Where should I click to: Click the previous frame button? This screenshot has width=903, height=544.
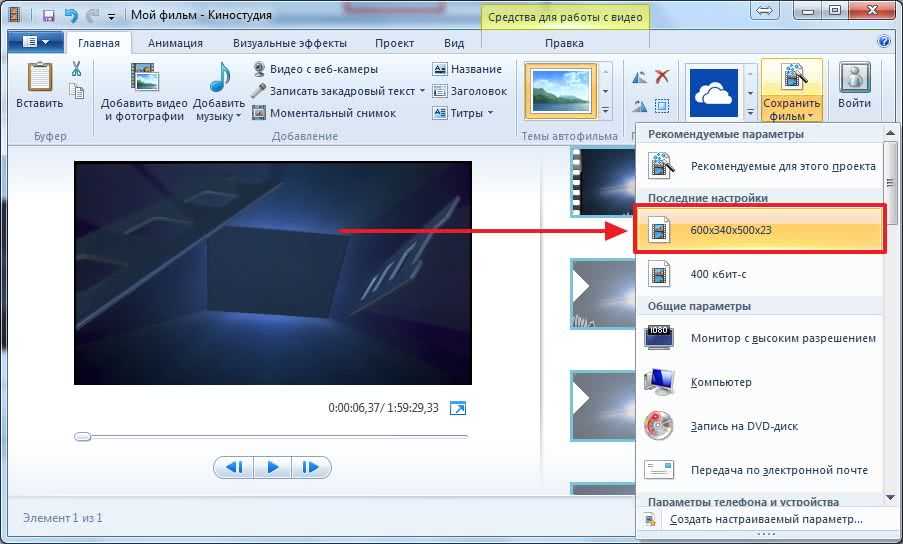pos(234,467)
